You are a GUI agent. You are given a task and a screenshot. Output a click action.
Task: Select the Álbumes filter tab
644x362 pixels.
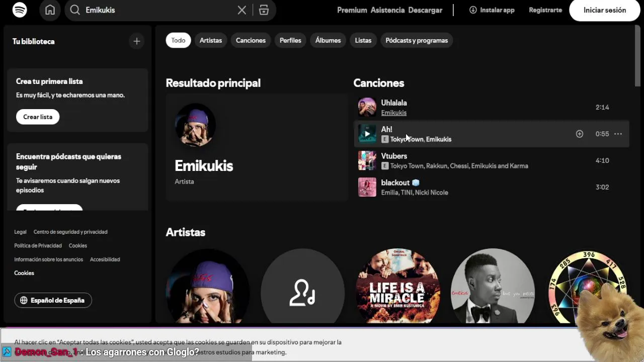coord(328,40)
